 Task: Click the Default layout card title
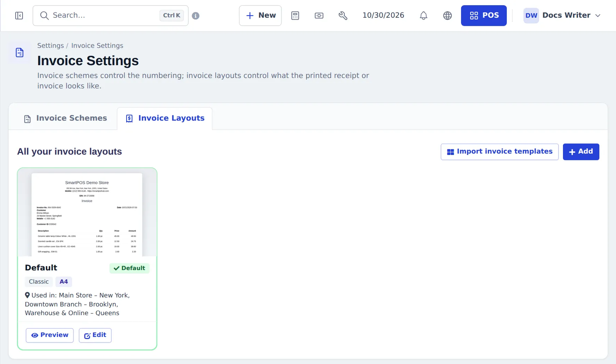(x=41, y=268)
